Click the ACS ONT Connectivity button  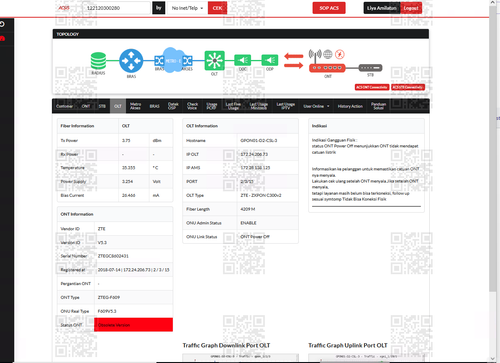(372, 87)
